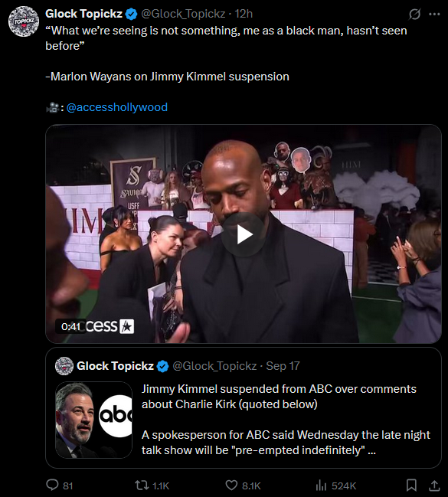Click the 0:41 video duration label

(70, 326)
